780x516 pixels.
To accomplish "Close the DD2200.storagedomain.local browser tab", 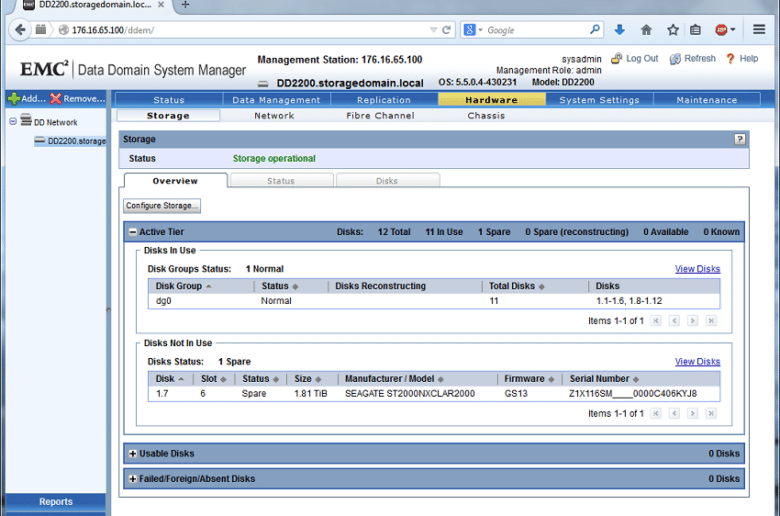I will pos(161,4).
